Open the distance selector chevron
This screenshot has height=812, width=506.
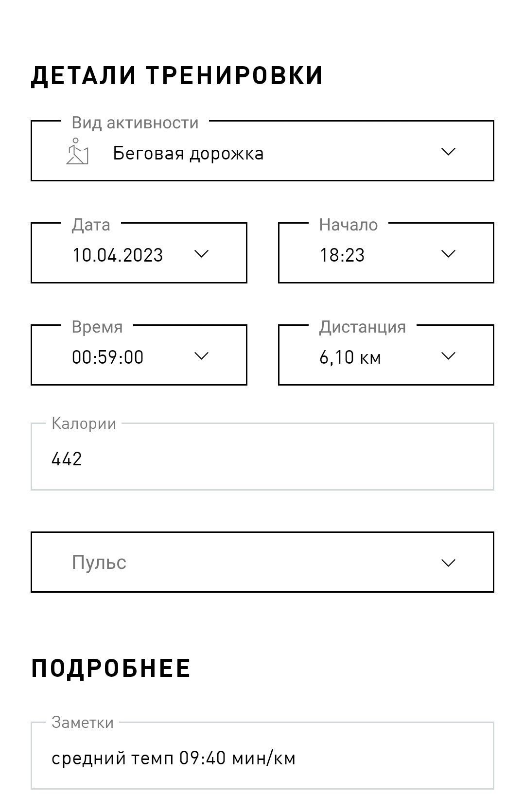[448, 356]
